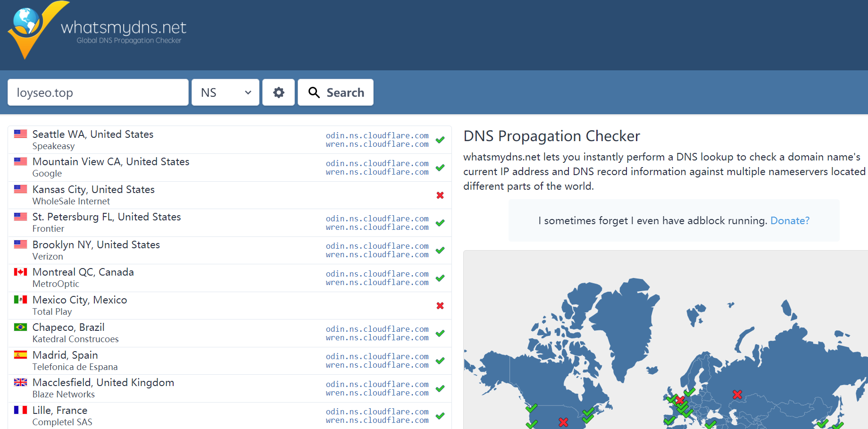Click the Canada flag beside Montreal QC
Image resolution: width=868 pixels, height=429 pixels.
coord(20,272)
